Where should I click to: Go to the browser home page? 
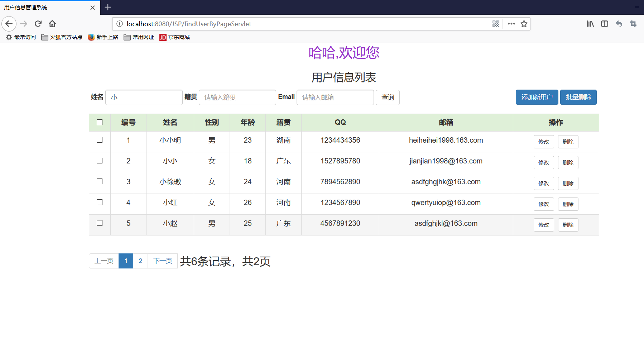[x=52, y=24]
